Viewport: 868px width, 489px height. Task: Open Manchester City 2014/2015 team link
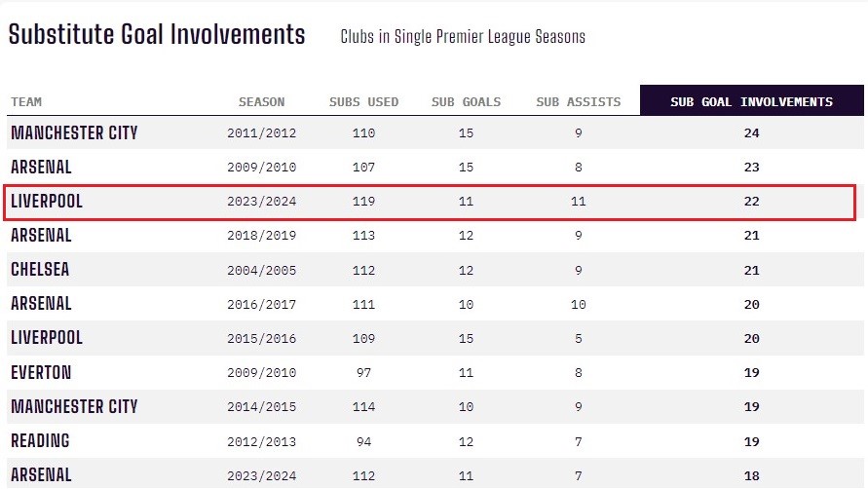click(x=74, y=406)
